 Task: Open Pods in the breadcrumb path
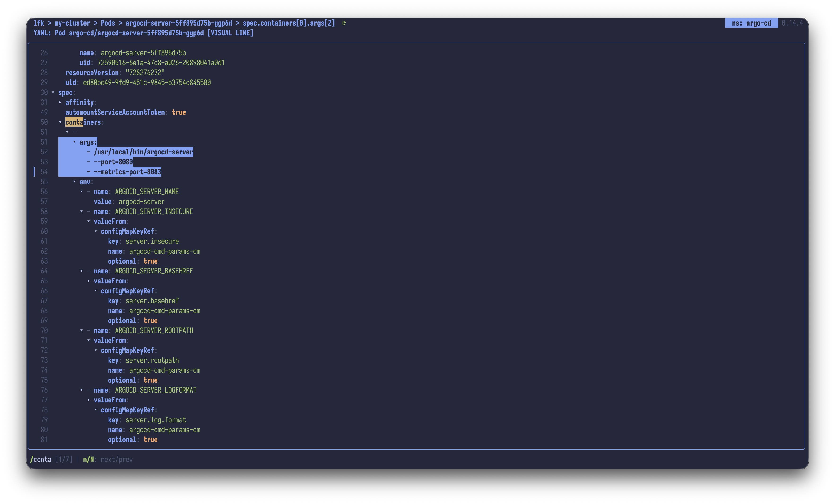(108, 23)
